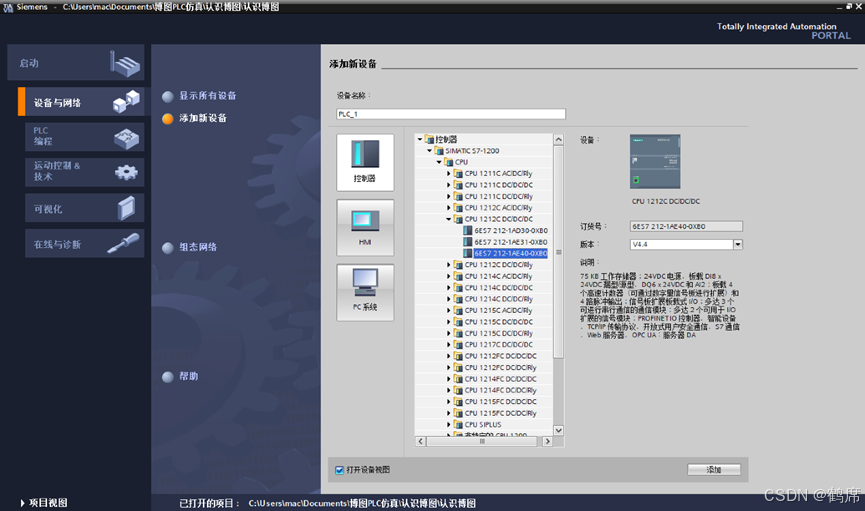Select 组态网络 option
865x511 pixels.
click(x=189, y=247)
